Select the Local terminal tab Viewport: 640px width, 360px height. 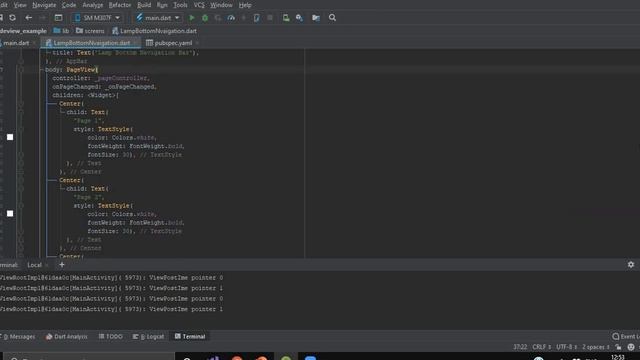[x=34, y=265]
